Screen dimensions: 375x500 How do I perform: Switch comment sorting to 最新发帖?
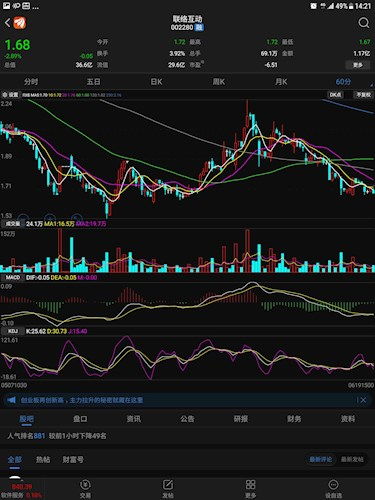point(352,460)
